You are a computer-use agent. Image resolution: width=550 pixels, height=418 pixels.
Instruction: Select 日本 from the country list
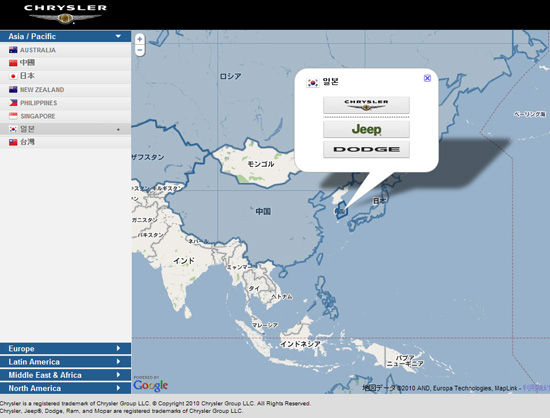[66, 76]
